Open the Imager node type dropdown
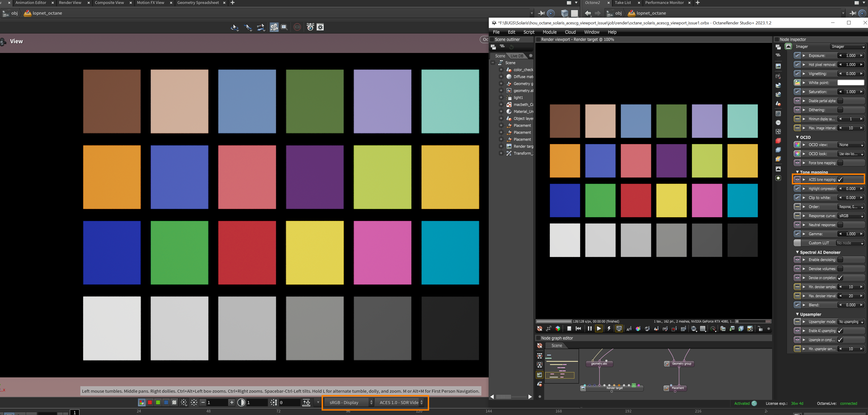 [848, 46]
